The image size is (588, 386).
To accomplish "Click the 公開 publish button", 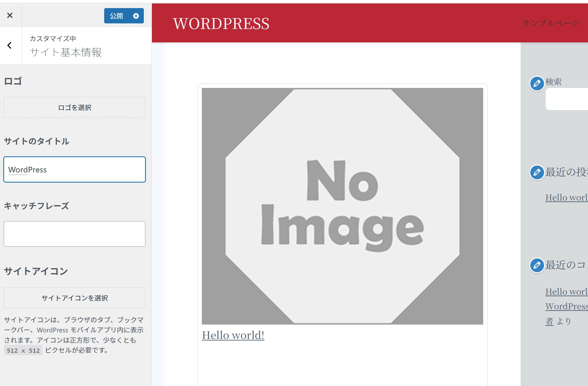I will point(116,16).
